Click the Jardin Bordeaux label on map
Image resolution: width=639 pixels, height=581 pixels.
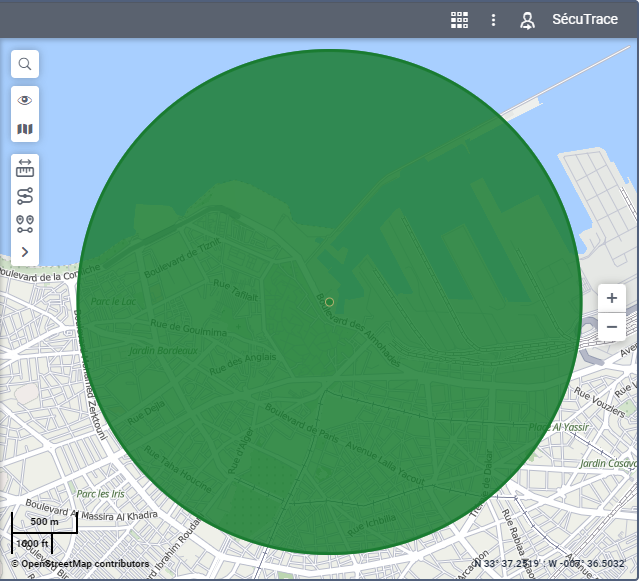[160, 350]
